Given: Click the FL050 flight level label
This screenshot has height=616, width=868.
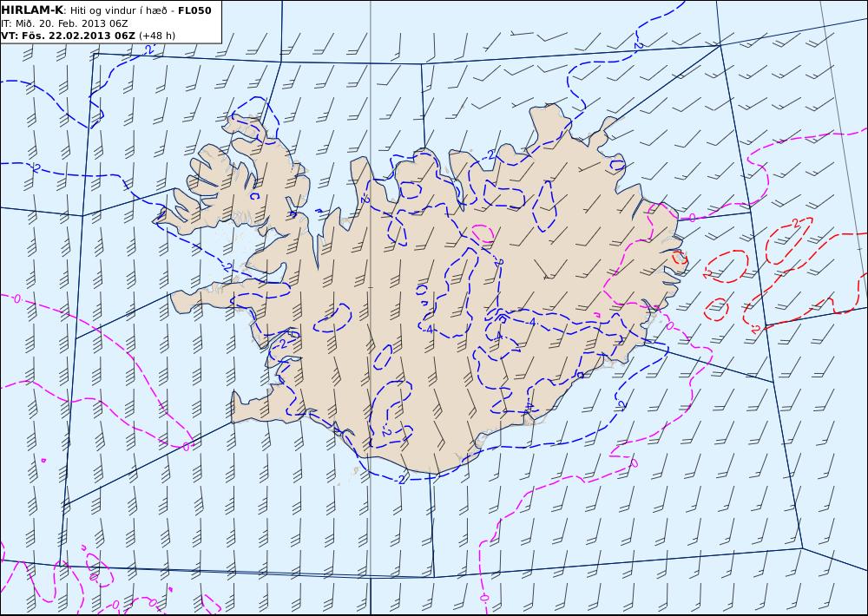Looking at the screenshot, I should [x=194, y=10].
